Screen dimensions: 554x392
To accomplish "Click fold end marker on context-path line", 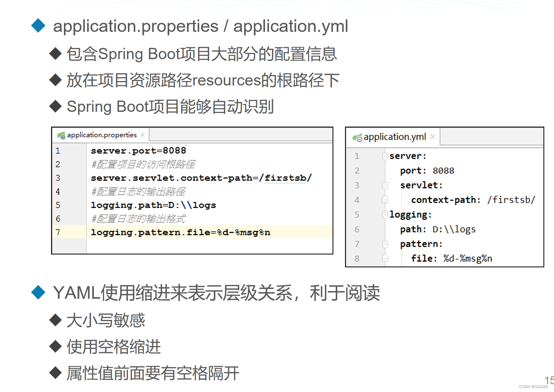I will click(385, 200).
